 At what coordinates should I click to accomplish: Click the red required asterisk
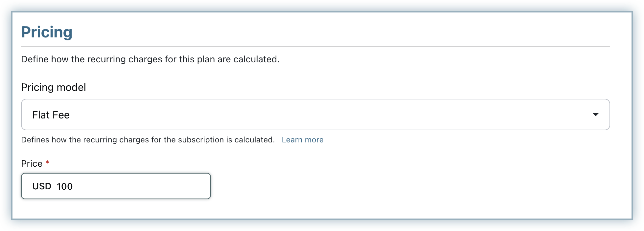coord(47,163)
